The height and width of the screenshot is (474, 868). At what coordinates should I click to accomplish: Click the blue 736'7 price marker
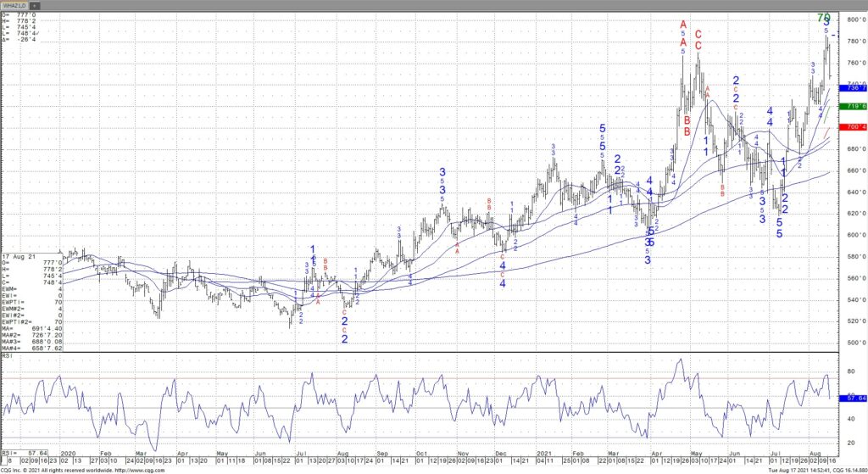tap(854, 88)
